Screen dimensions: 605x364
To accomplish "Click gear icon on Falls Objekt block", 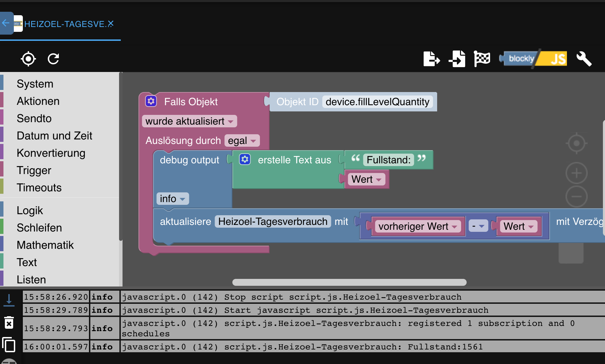I will pyautogui.click(x=151, y=101).
